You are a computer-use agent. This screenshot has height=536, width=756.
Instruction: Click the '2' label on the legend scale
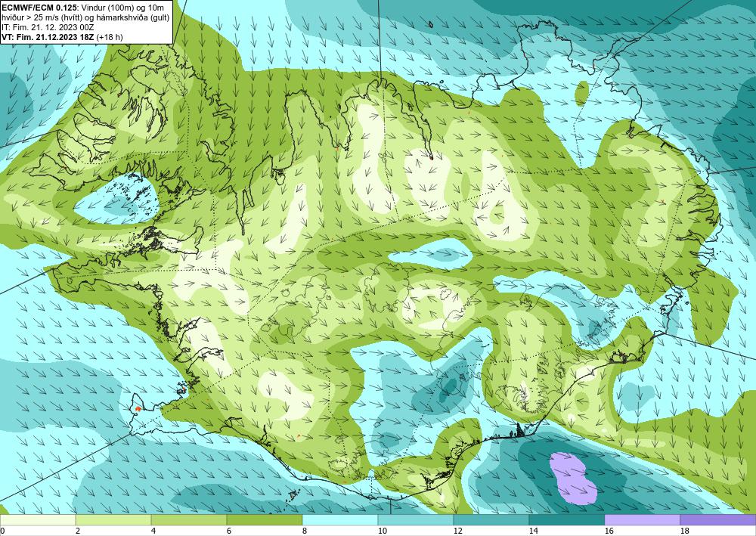click(78, 531)
